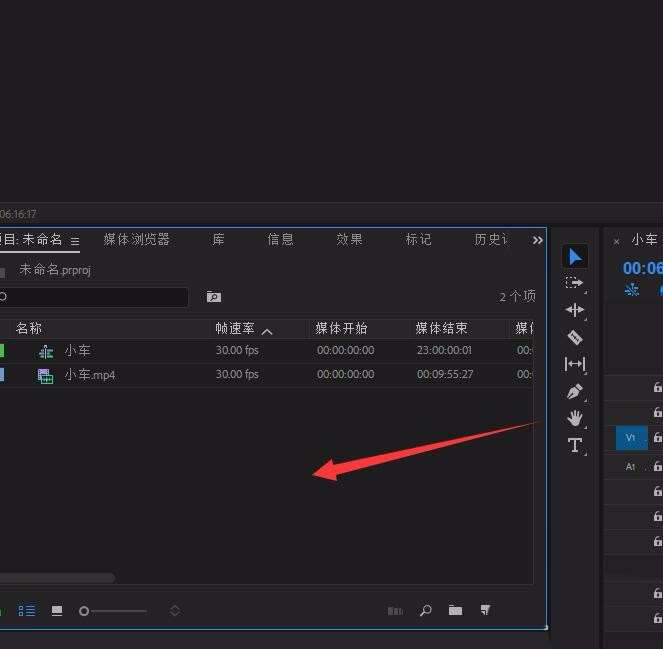Click blue label swatch of 小车.mp4
The width and height of the screenshot is (663, 649).
[2, 375]
